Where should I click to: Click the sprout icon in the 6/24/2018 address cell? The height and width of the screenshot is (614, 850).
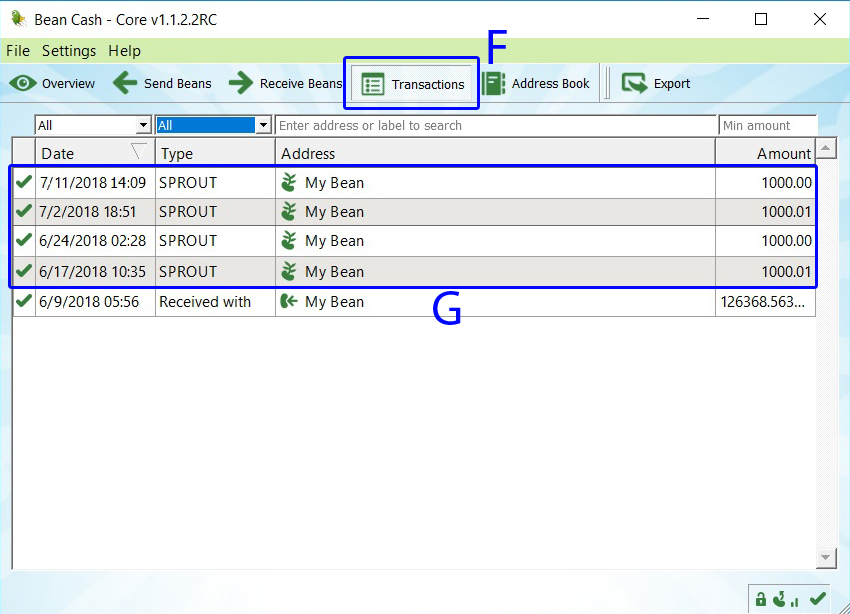289,240
